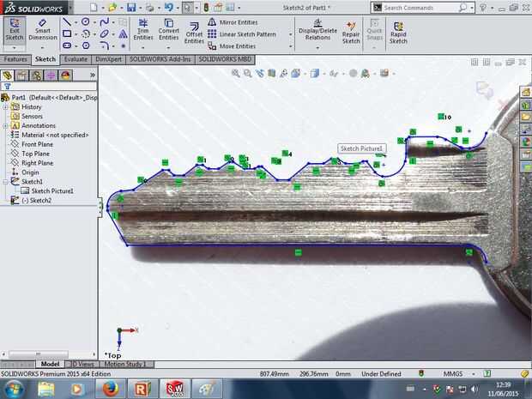Switch to the DimXpert tab

tap(109, 59)
